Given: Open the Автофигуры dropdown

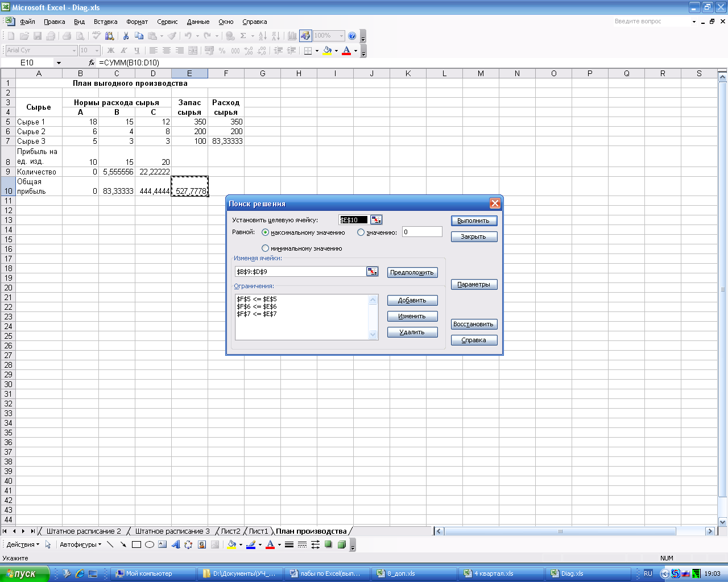Looking at the screenshot, I should coord(80,544).
